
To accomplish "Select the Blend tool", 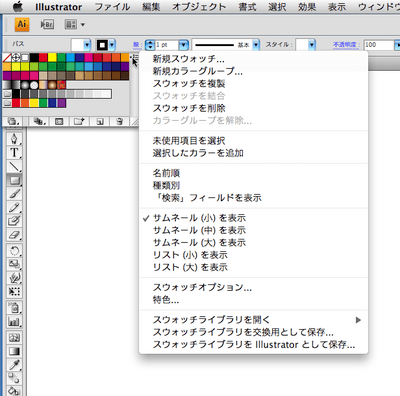I will [14, 379].
